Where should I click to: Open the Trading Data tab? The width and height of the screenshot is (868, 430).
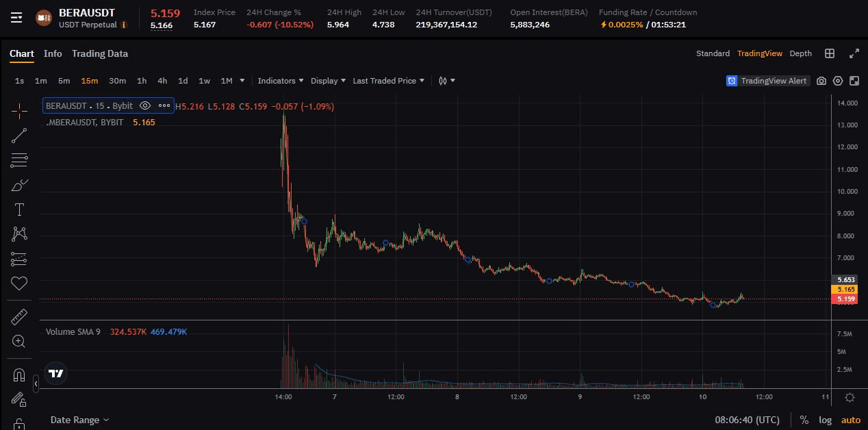pos(100,53)
